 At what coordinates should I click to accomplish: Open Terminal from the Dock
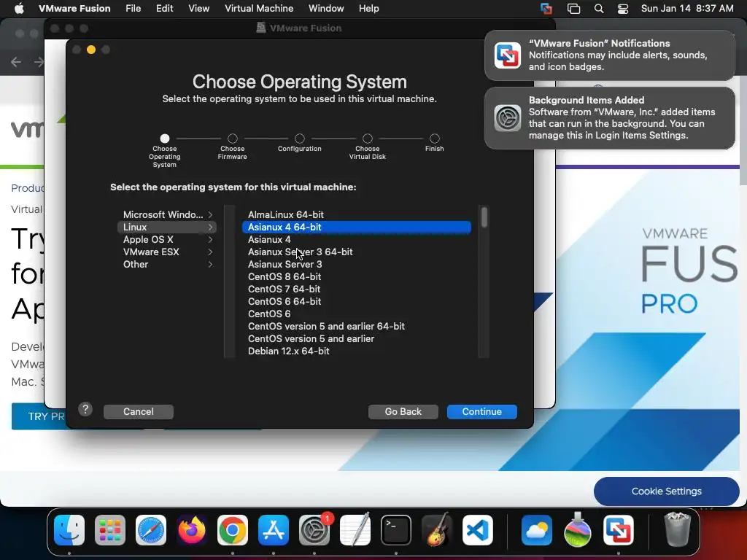tap(396, 530)
